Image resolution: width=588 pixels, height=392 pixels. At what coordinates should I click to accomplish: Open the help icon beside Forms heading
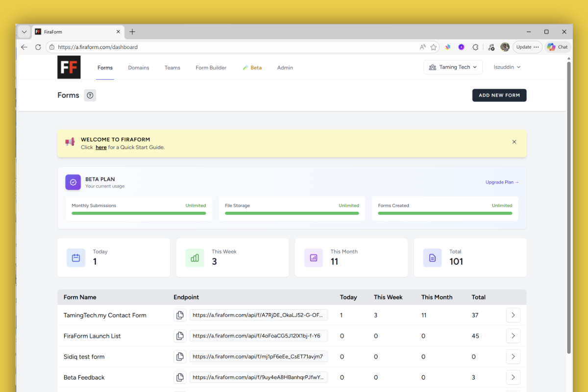(90, 95)
